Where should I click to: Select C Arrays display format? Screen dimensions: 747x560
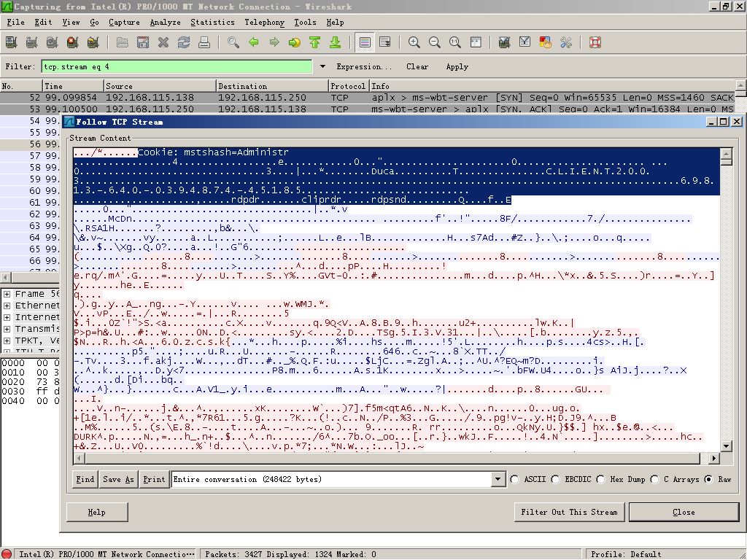point(654,480)
